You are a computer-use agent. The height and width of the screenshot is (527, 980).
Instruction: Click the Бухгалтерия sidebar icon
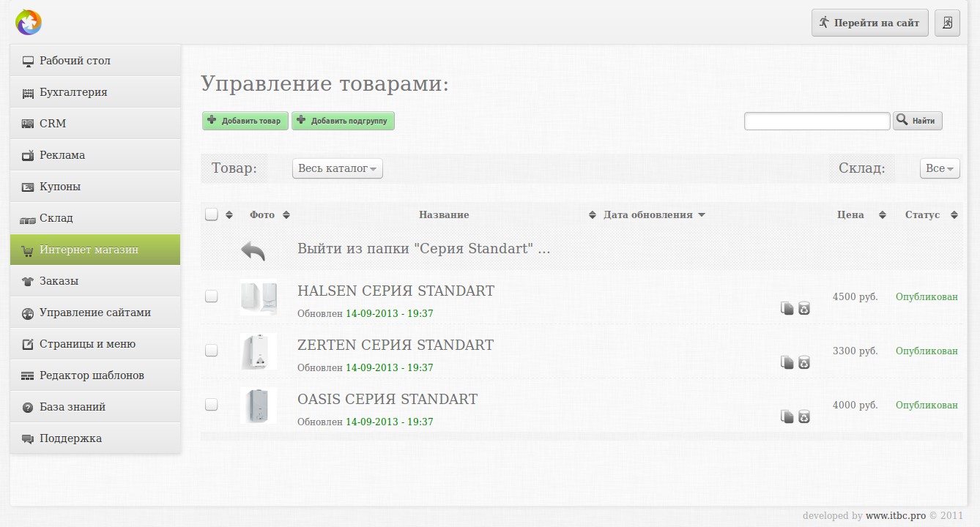click(28, 93)
